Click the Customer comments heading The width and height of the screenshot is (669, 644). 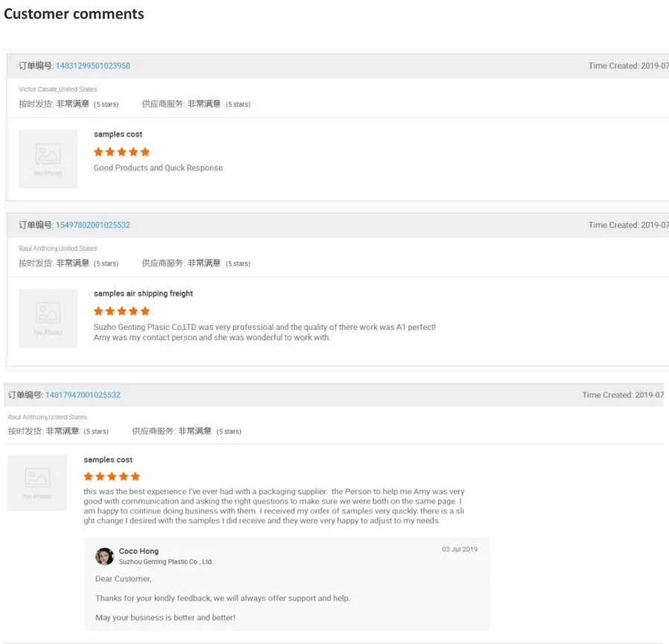[74, 14]
